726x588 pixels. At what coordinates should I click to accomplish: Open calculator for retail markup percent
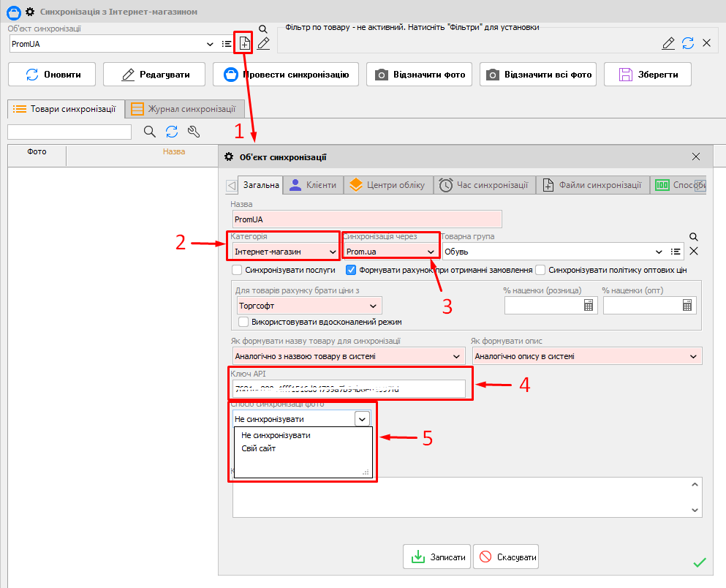point(589,306)
